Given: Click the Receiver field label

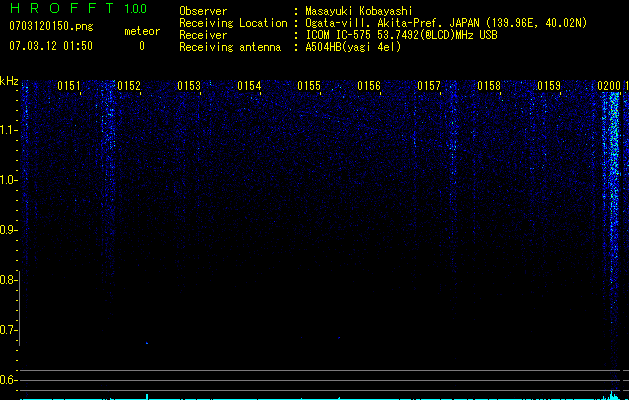Looking at the screenshot, I should 203,35.
